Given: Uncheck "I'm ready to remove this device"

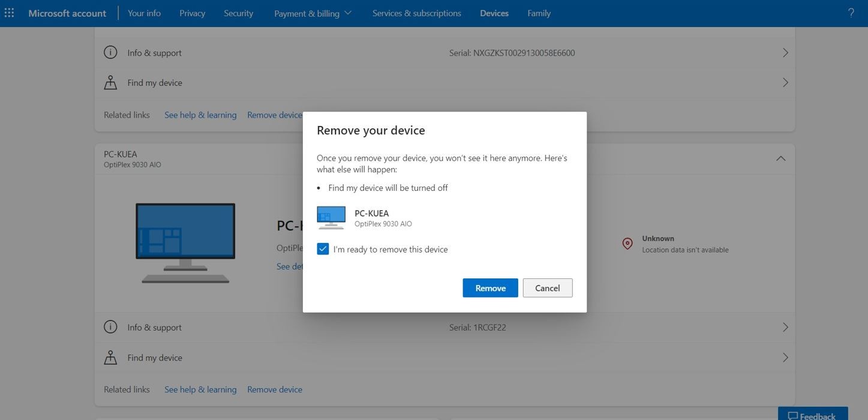Looking at the screenshot, I should point(323,249).
